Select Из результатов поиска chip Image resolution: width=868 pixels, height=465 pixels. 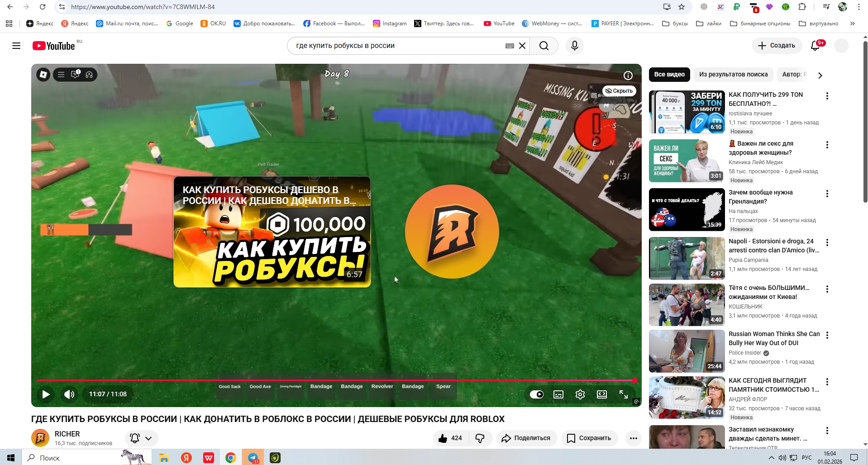pos(734,75)
